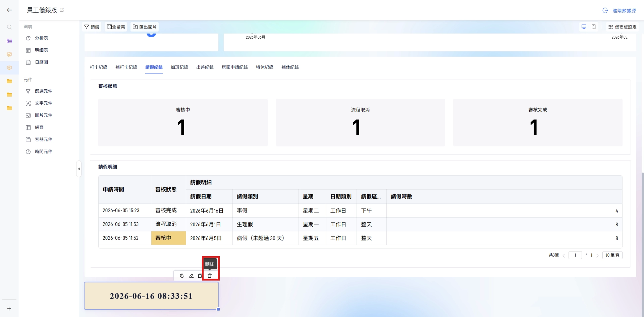Select the highlighted 審核中 table cell
This screenshot has height=317, width=644.
pyautogui.click(x=168, y=238)
